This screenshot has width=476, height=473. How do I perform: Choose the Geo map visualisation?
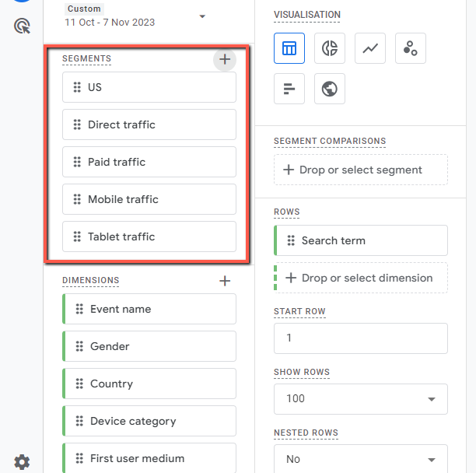pos(329,89)
